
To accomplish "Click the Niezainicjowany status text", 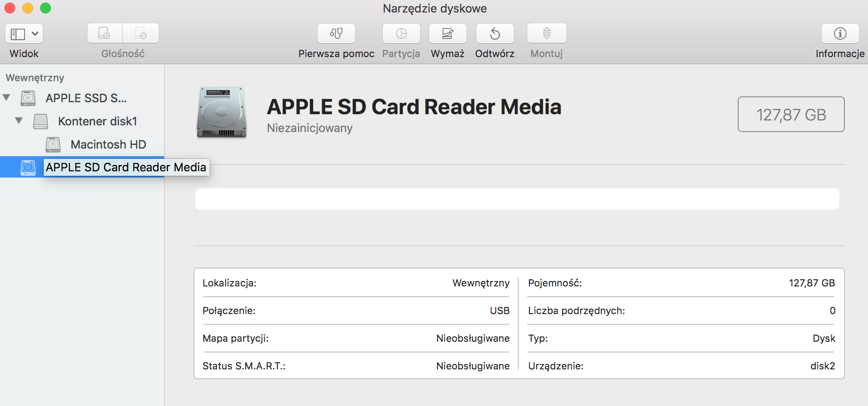I will point(310,128).
